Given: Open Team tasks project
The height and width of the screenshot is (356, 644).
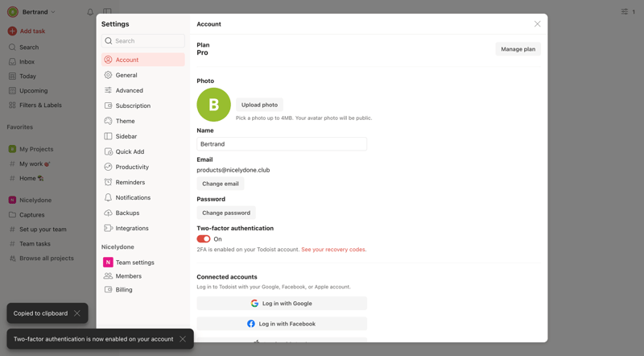Looking at the screenshot, I should [x=35, y=244].
